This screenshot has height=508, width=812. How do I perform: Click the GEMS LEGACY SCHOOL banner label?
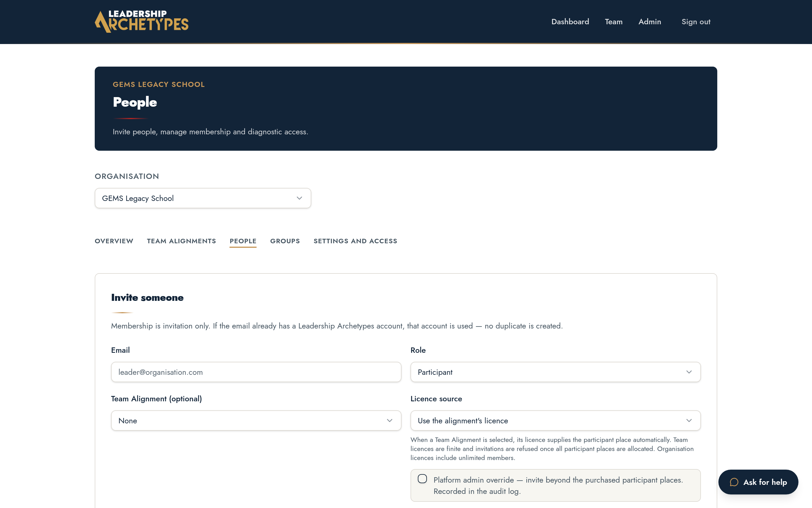[159, 84]
